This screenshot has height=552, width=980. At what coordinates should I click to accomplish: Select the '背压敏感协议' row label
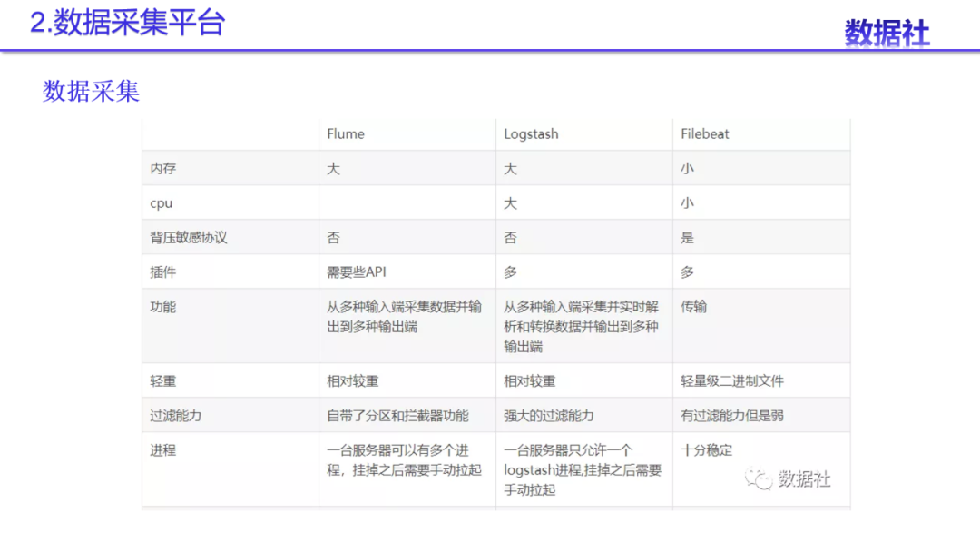click(189, 238)
